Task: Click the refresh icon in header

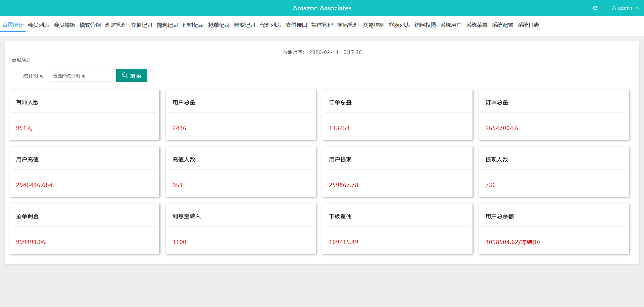Action: point(595,8)
